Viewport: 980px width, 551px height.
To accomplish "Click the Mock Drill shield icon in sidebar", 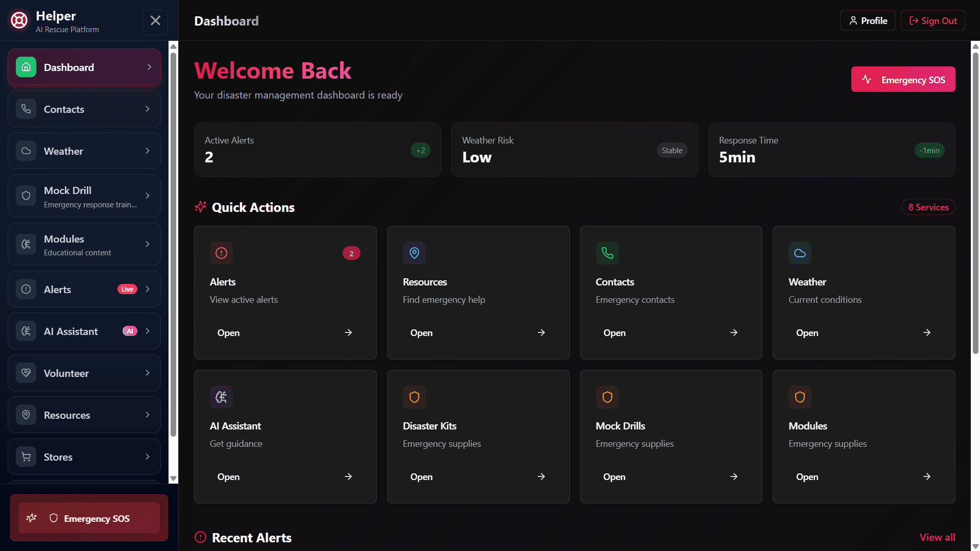I will coord(26,196).
